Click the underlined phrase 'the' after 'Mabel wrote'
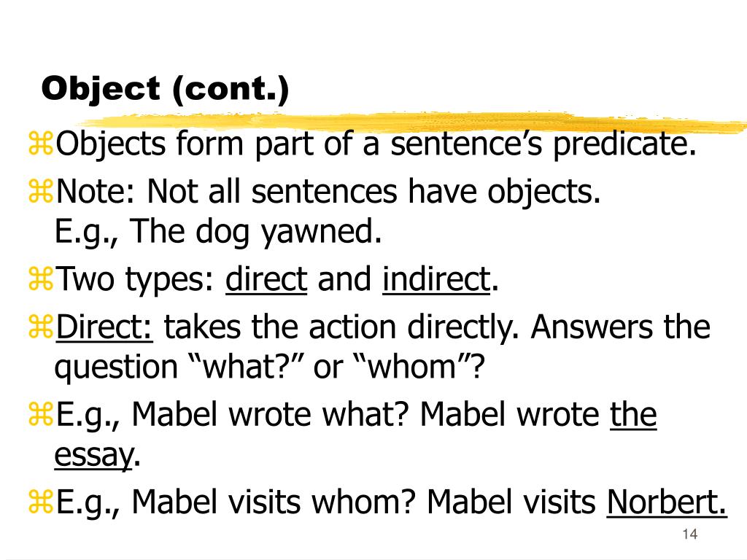Viewport: 747px width, 560px height. 633,414
